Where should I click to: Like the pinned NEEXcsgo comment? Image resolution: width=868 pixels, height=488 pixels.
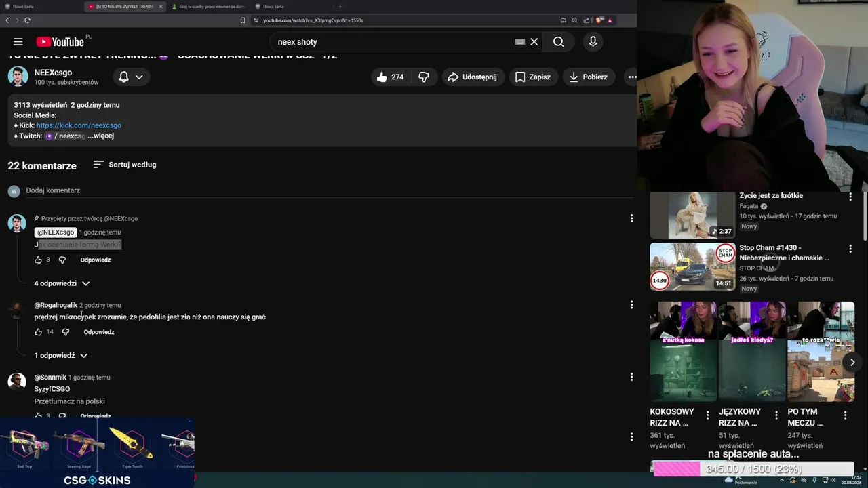[x=38, y=260]
